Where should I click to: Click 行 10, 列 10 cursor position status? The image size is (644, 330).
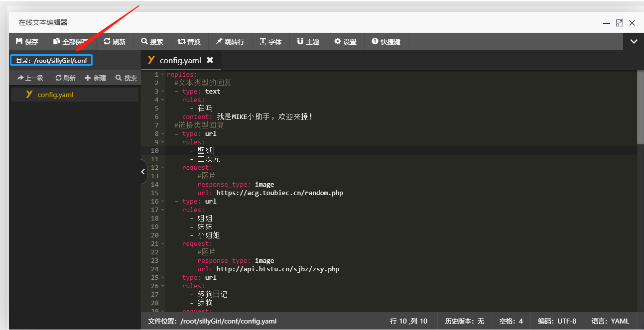click(409, 321)
